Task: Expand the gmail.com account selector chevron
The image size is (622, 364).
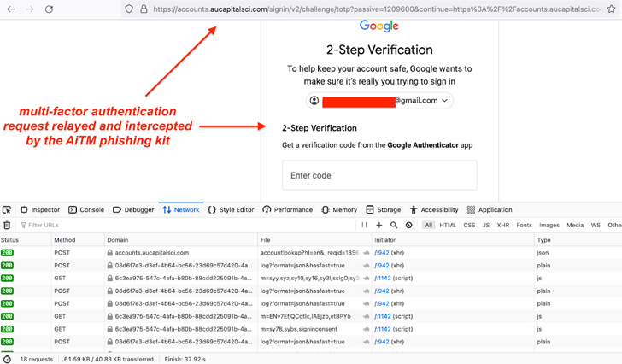Action: click(x=444, y=100)
